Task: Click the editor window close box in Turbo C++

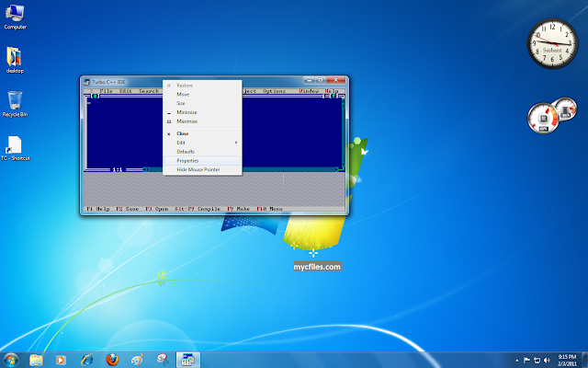Action: [x=95, y=96]
